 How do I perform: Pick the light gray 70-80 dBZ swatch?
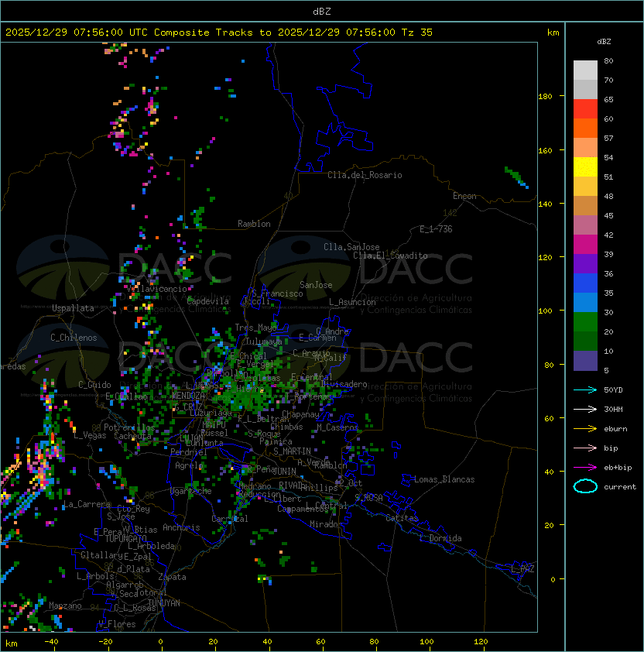(x=585, y=70)
